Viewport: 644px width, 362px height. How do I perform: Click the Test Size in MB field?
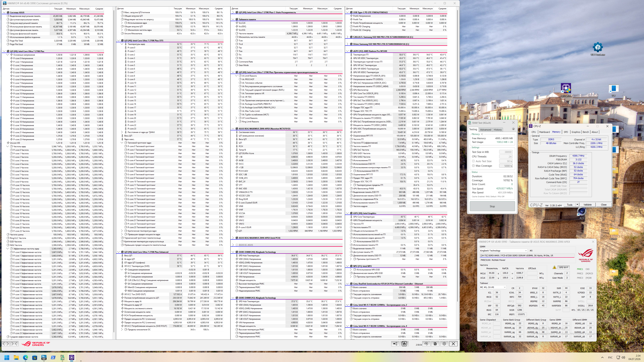pyautogui.click(x=506, y=152)
